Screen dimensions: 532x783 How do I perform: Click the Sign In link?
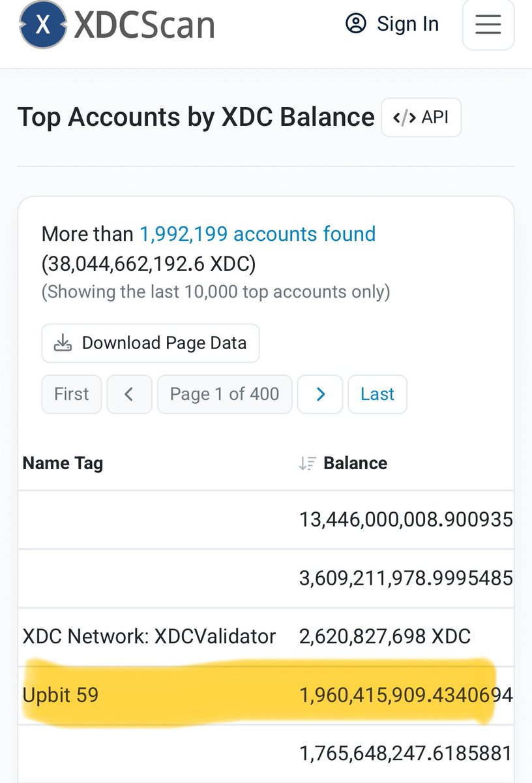point(407,24)
